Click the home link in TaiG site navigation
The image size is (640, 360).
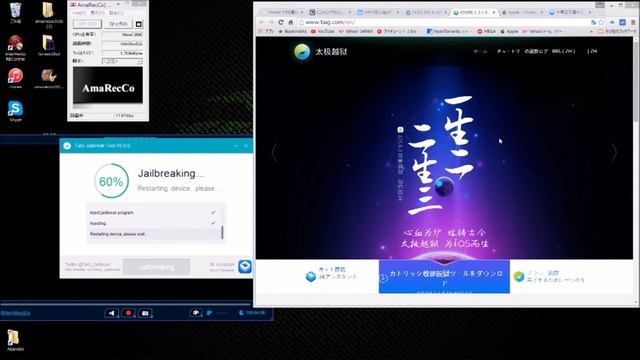coord(480,51)
